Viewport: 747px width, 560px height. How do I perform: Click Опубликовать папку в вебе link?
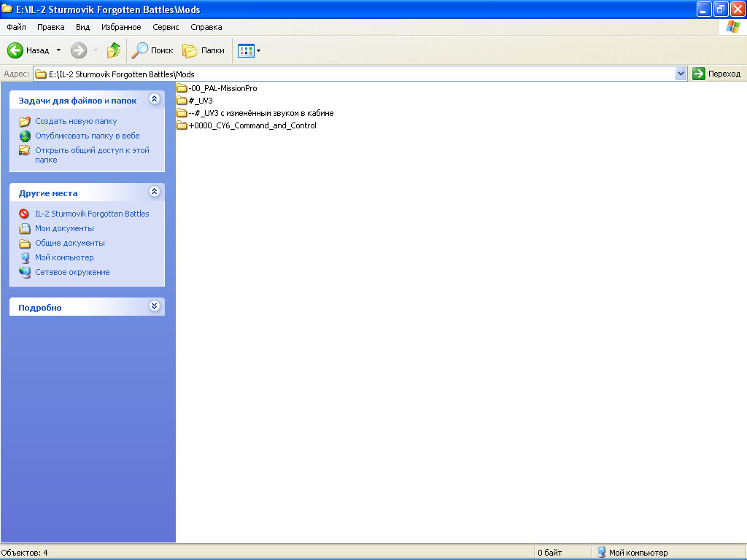(88, 136)
